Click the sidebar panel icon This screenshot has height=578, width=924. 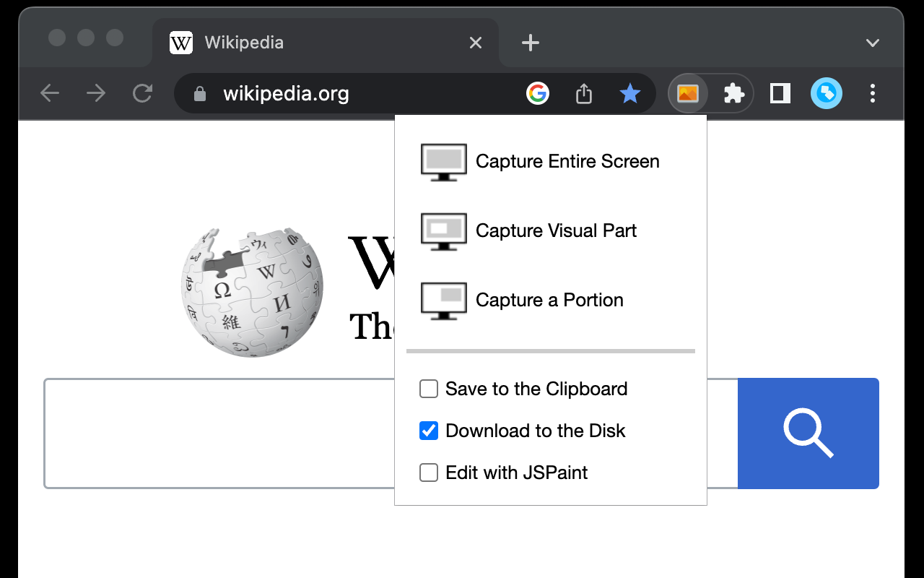point(780,93)
